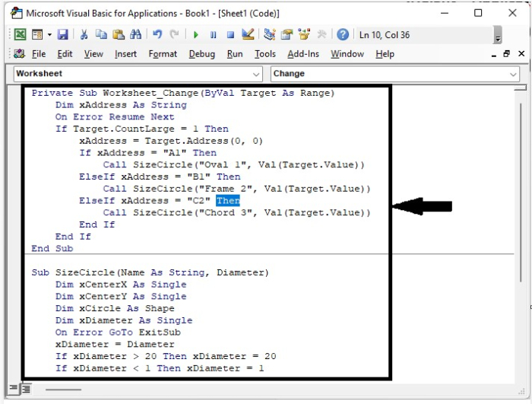Click the Toolbox icon

pyautogui.click(x=321, y=35)
